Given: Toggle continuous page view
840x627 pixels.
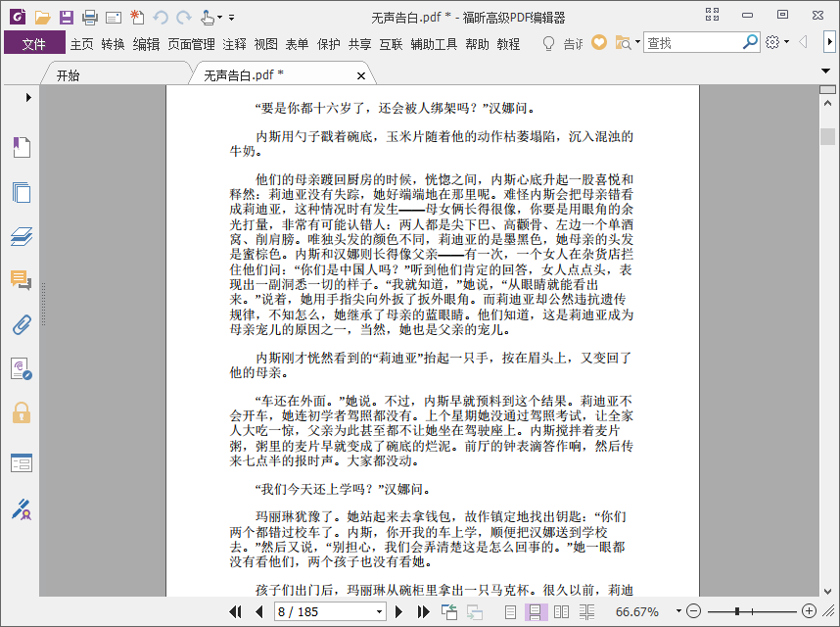Looking at the screenshot, I should pyautogui.click(x=535, y=611).
